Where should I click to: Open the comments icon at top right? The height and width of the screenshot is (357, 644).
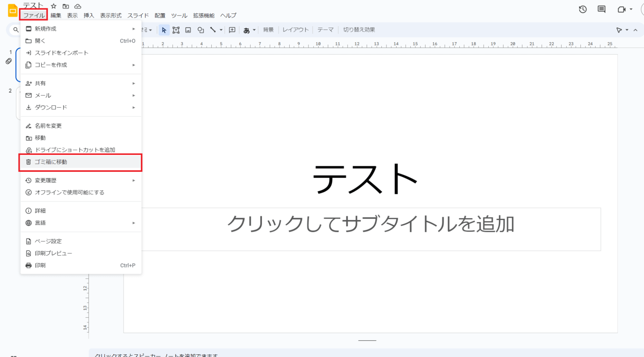[x=601, y=9]
